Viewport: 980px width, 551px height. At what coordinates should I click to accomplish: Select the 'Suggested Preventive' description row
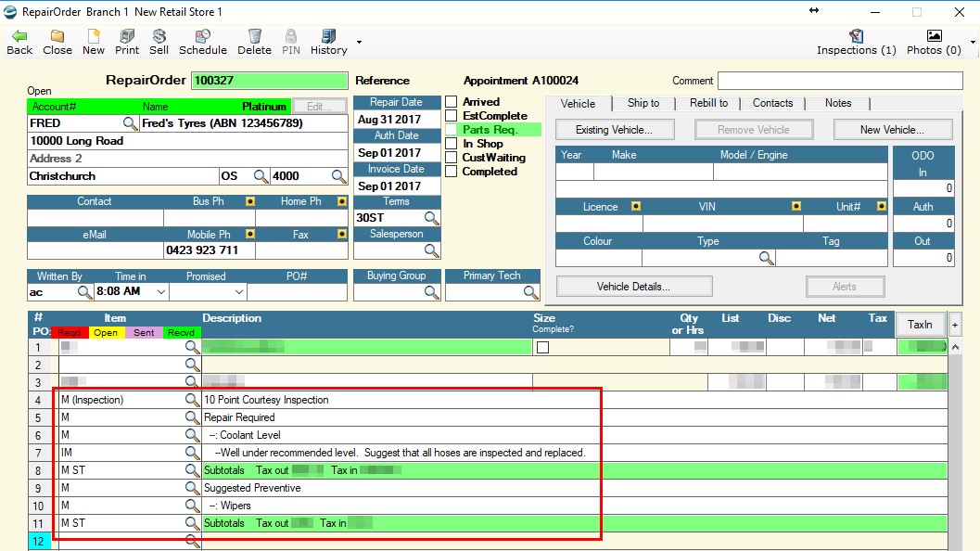coord(252,488)
